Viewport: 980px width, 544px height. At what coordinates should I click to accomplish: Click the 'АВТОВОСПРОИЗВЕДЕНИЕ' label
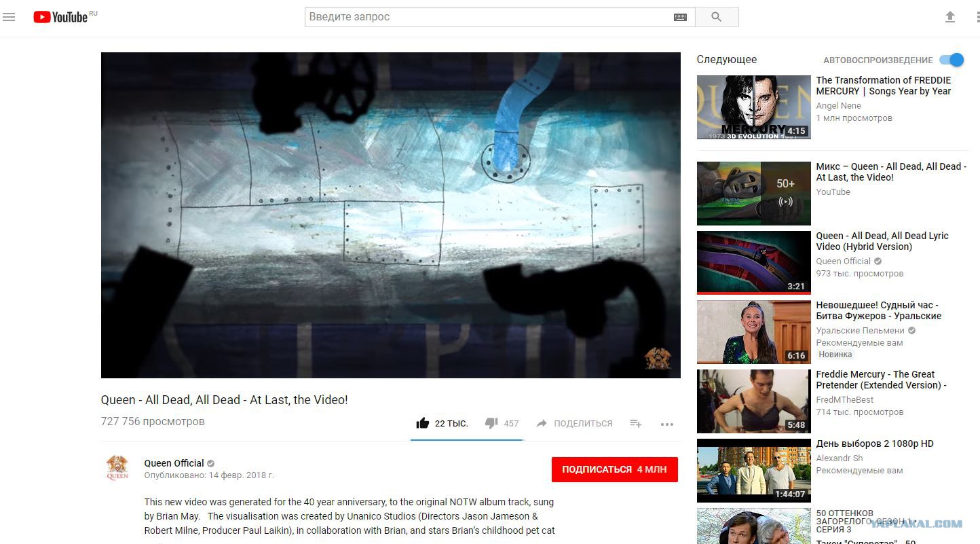[x=878, y=60]
